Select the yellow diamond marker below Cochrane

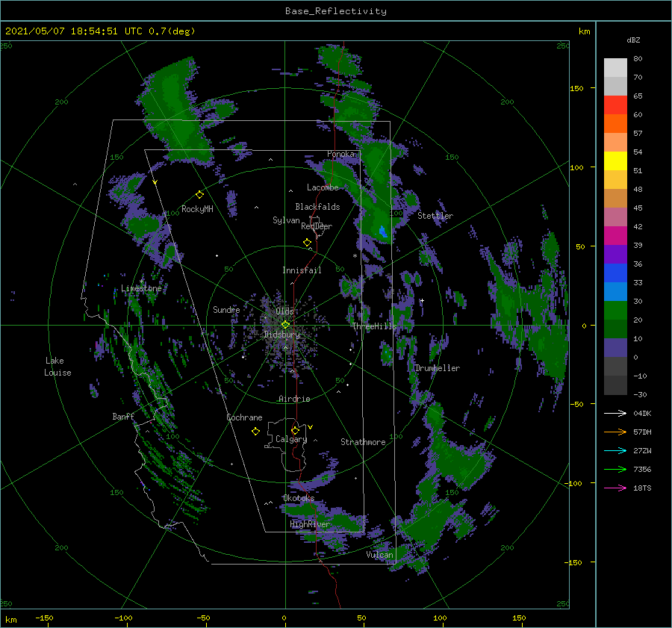pyautogui.click(x=255, y=432)
